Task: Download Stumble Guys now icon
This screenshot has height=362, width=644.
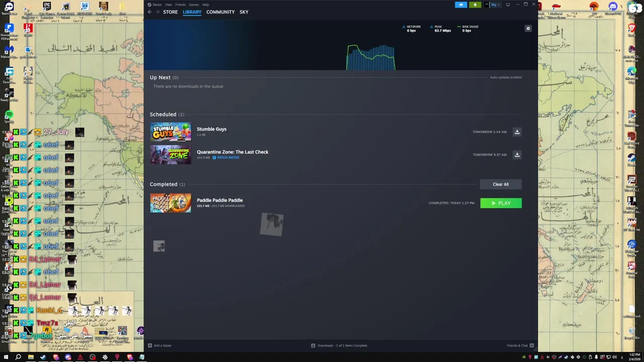Action: coord(517,132)
